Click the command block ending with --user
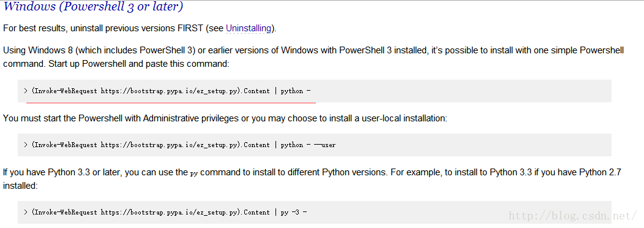 pyautogui.click(x=314, y=145)
